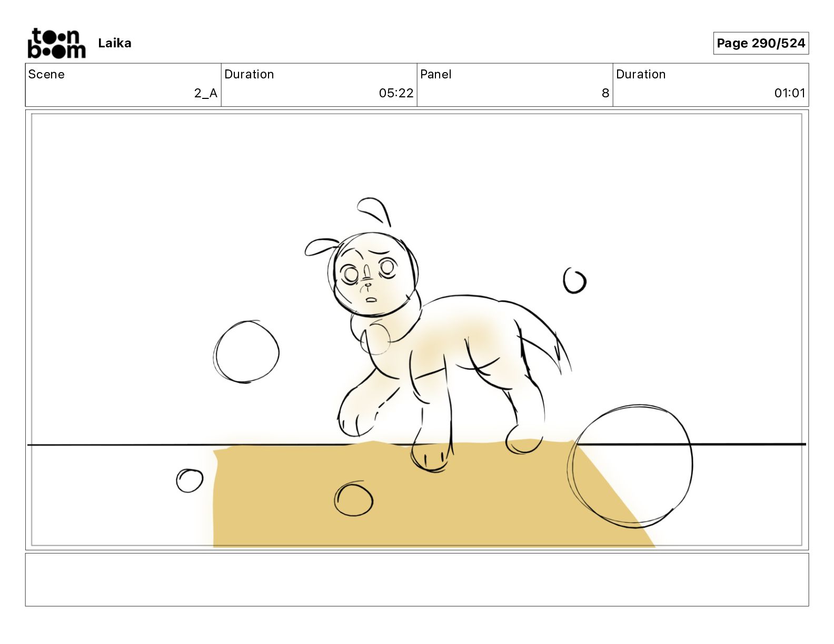
Task: Click the scene value 2_A
Action: [x=205, y=93]
